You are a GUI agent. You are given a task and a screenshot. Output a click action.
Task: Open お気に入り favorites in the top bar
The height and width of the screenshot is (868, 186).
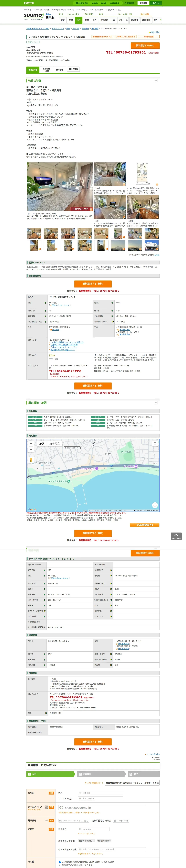click(x=82, y=3)
